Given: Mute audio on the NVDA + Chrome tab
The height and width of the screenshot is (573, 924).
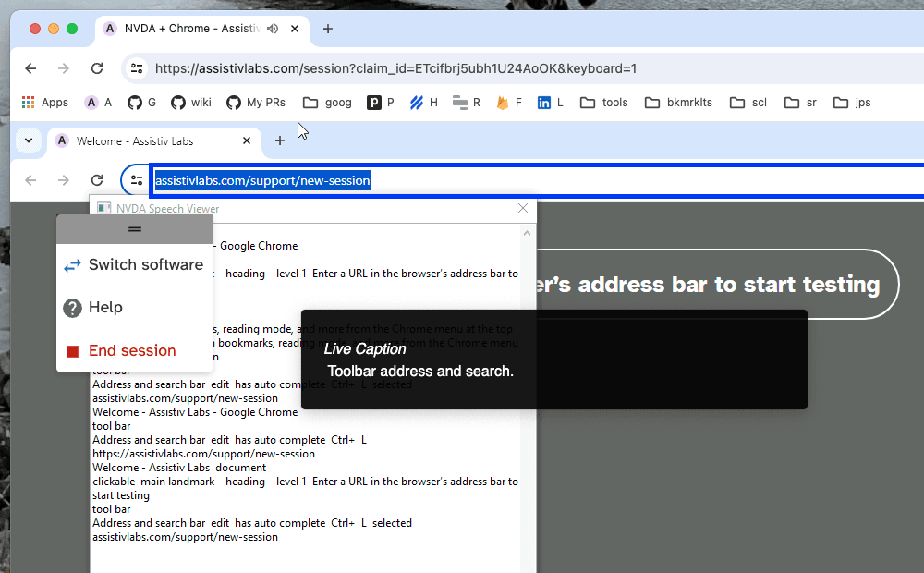Looking at the screenshot, I should point(273,29).
